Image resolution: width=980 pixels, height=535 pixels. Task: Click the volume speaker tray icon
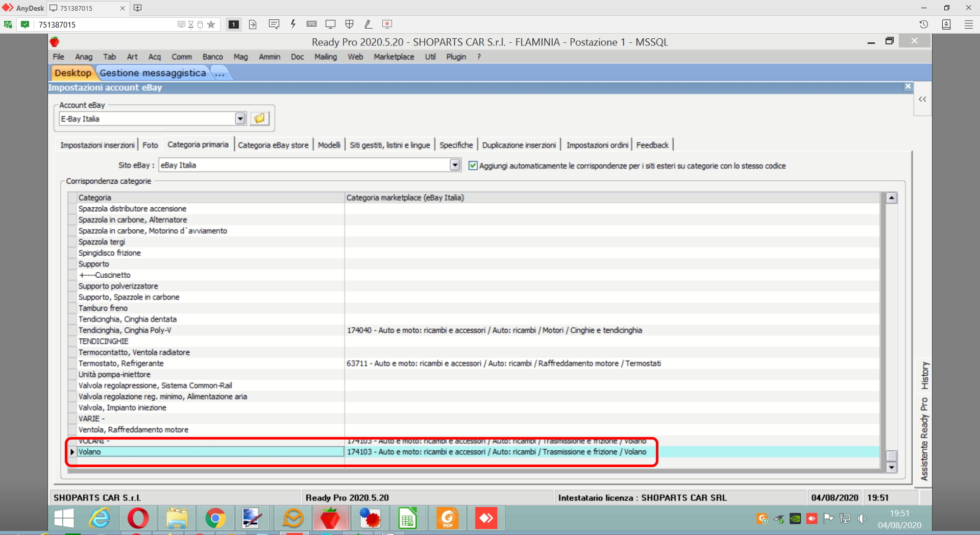[862, 519]
